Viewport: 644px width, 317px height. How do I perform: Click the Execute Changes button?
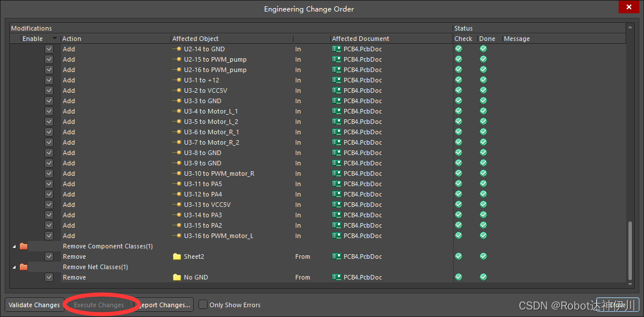pos(99,305)
